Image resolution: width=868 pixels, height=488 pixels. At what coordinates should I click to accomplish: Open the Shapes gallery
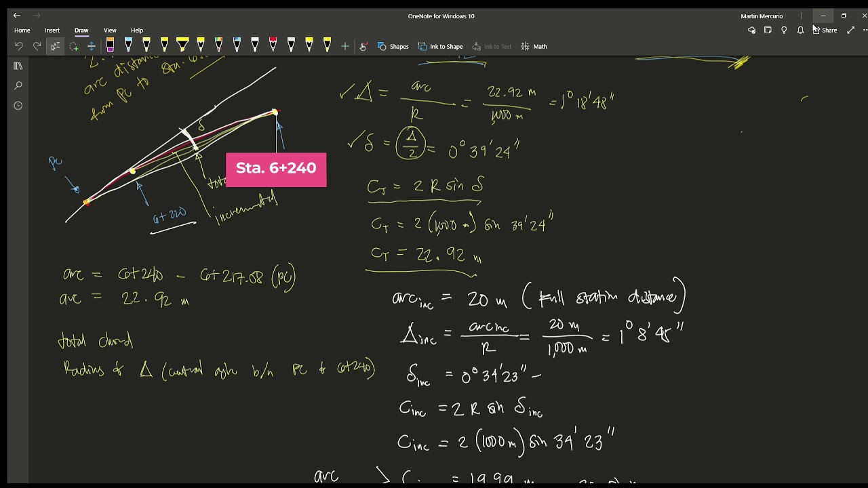(393, 46)
